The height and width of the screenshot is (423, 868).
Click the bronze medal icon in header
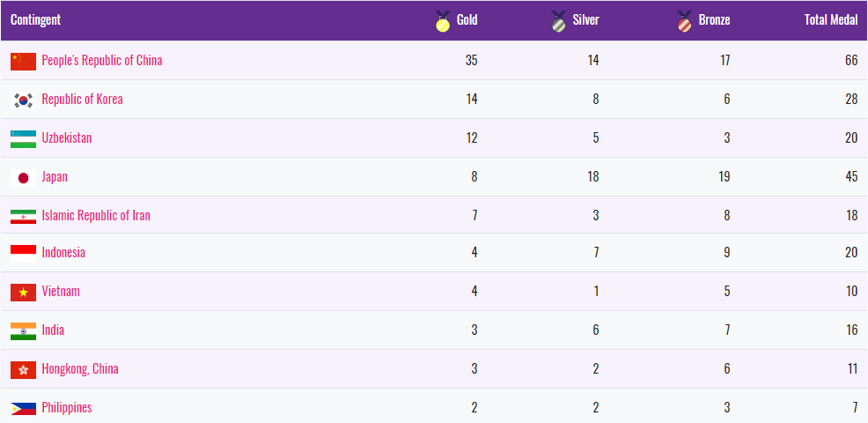point(684,20)
